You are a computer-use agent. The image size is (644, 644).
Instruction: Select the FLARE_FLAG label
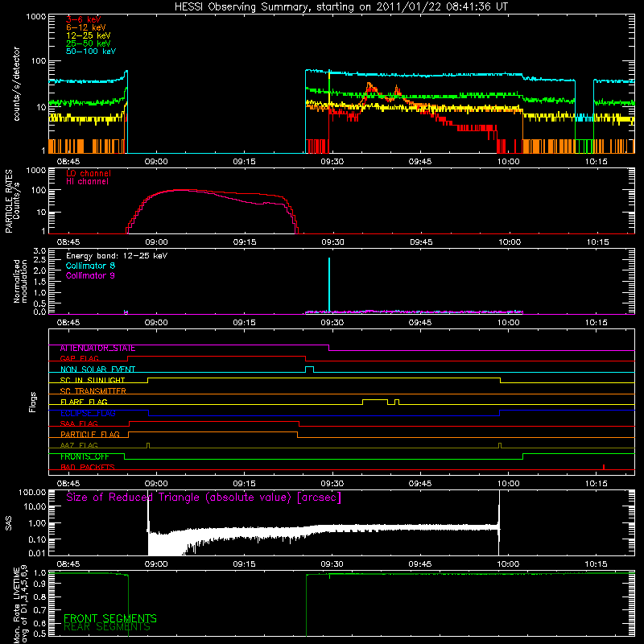tap(84, 402)
